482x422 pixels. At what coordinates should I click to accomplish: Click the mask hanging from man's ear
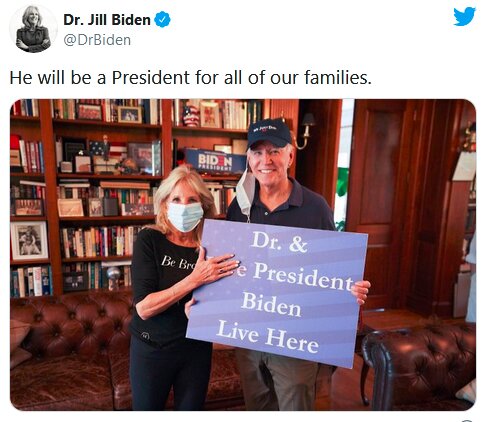tap(246, 193)
